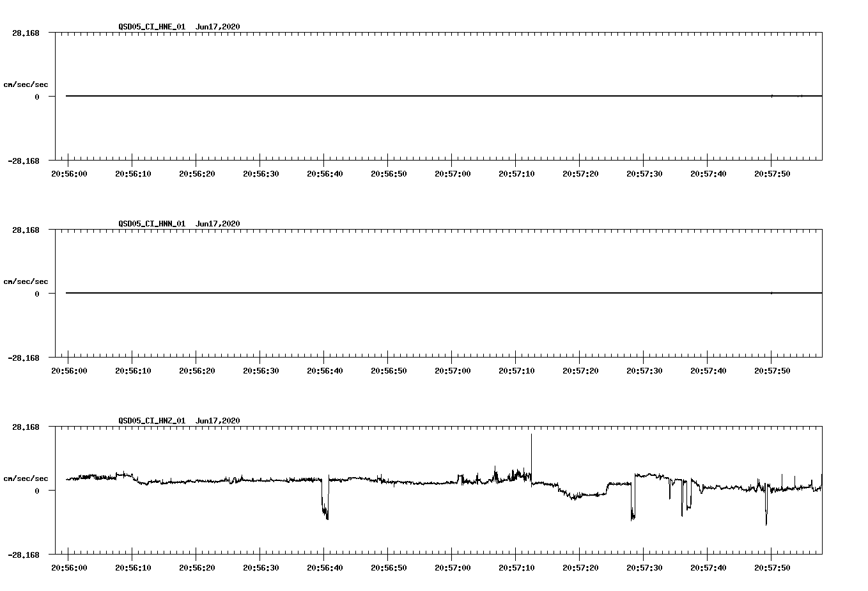Click the 20:56:30 time label on HNZ chart
868x591 pixels.
(261, 567)
